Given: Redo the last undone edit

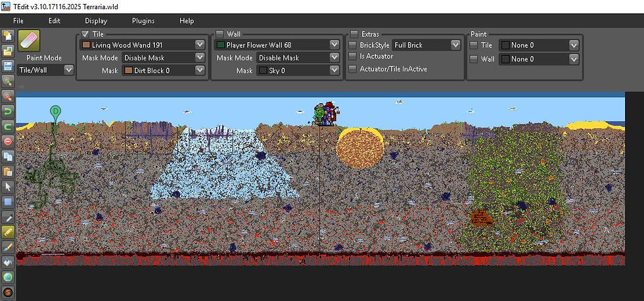Looking at the screenshot, I should pos(8,126).
